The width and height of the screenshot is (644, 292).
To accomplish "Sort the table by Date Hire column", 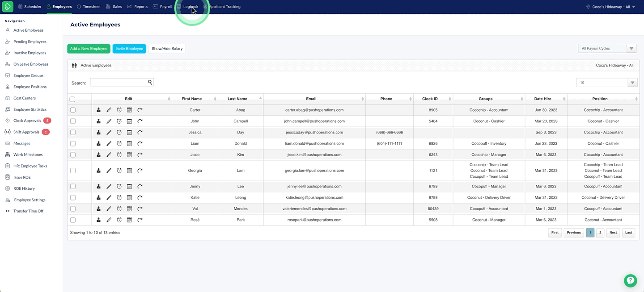I will pos(546,99).
